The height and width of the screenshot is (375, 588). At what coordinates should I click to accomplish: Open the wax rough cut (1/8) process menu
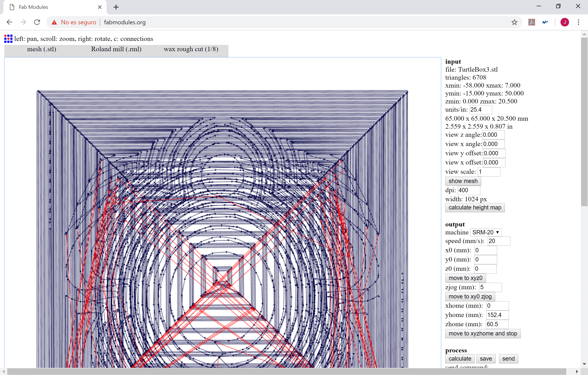(x=191, y=49)
